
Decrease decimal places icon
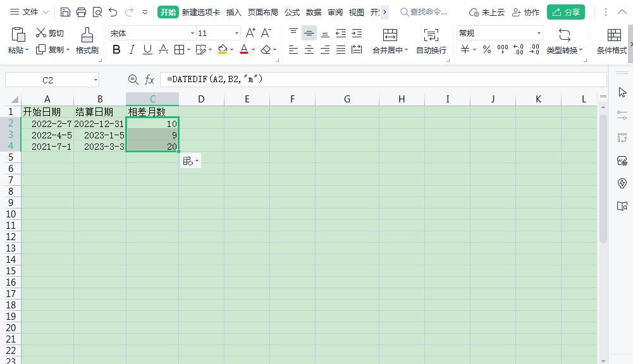point(534,50)
